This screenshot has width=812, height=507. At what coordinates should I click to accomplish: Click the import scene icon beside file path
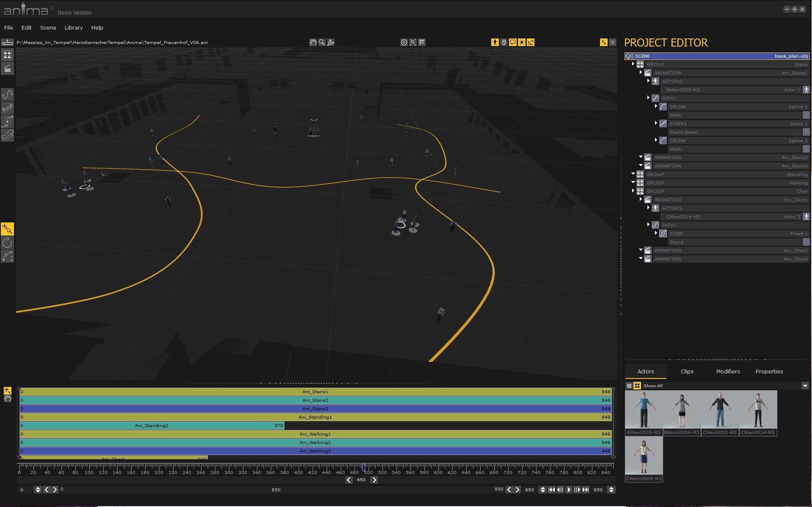click(7, 42)
